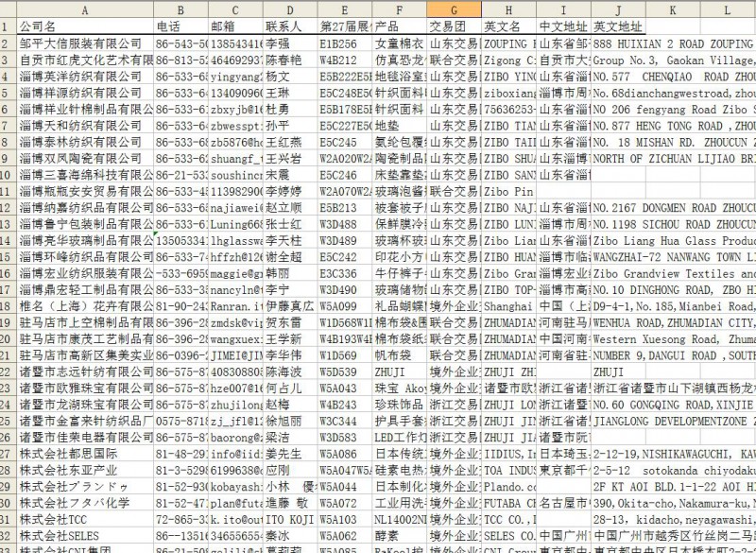Click booth cell W3D489

click(x=345, y=241)
